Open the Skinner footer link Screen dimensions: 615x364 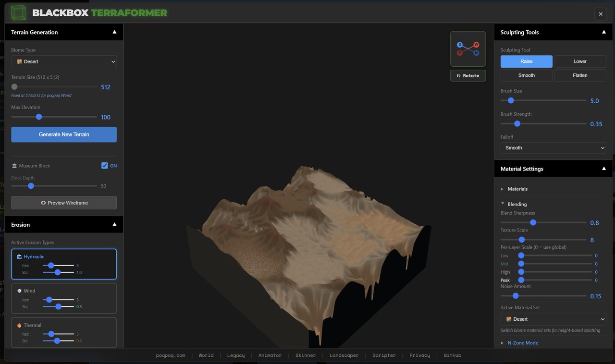306,355
